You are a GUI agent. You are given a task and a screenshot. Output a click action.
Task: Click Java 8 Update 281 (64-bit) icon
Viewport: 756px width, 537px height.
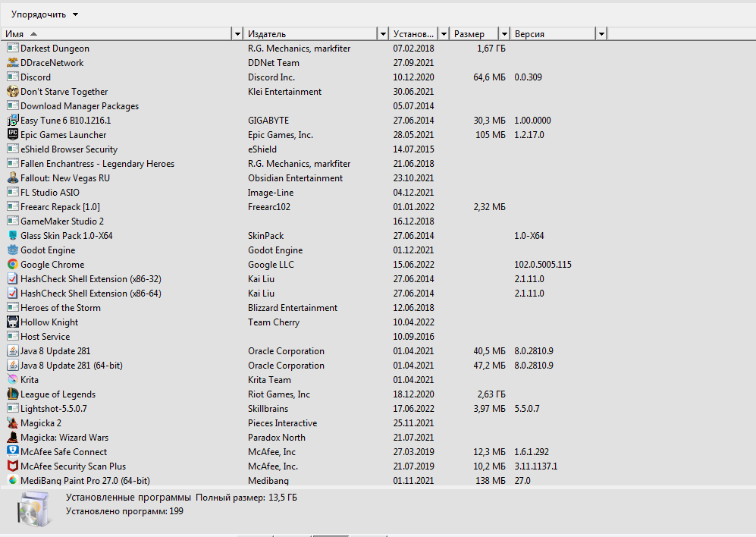click(x=13, y=366)
